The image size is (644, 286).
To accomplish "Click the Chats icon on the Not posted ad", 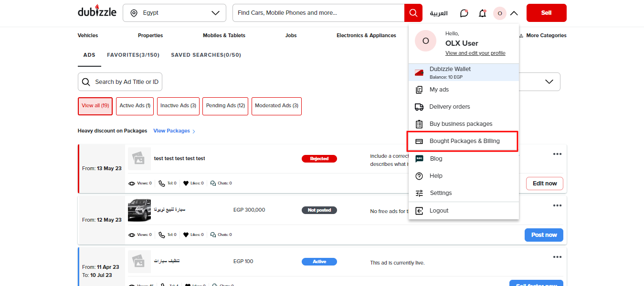I will [x=213, y=235].
